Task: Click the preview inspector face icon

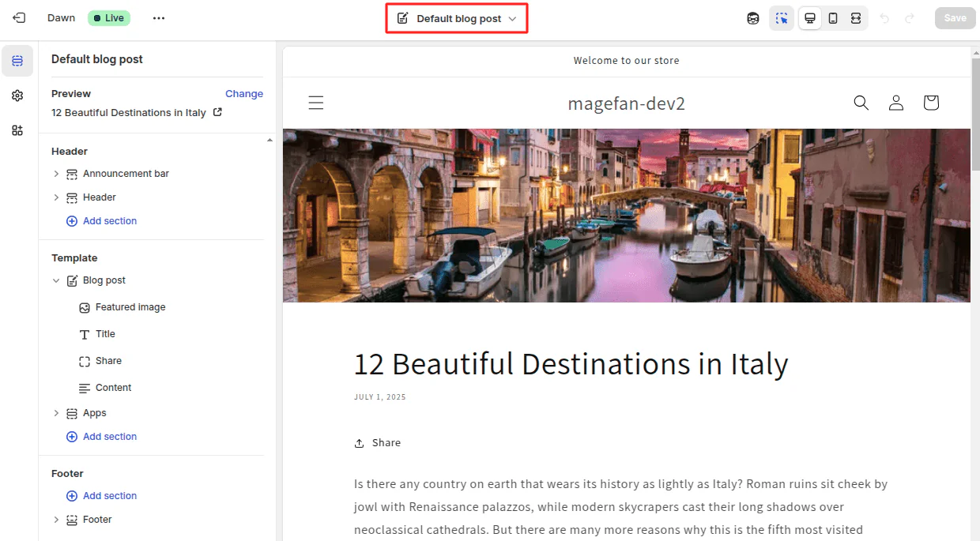Action: (x=753, y=18)
